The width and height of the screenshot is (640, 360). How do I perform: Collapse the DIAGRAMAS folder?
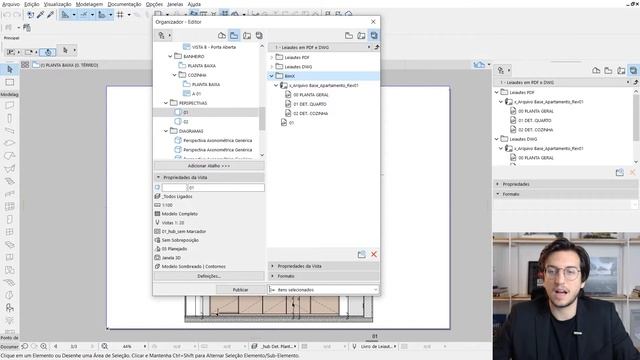click(x=166, y=131)
